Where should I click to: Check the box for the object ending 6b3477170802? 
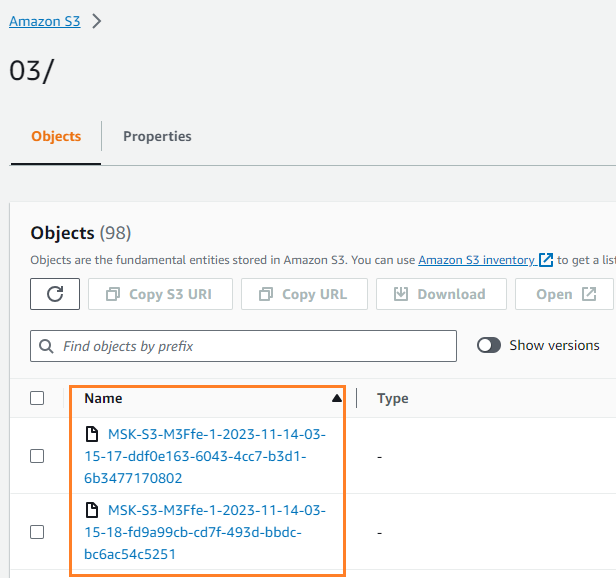(37, 456)
